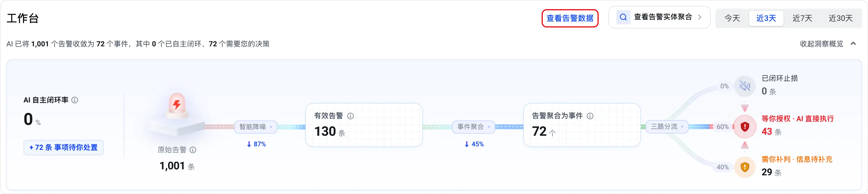The height and width of the screenshot is (194, 868).
Task: Click the 告警聚合为事件 info icon
Action: pyautogui.click(x=590, y=116)
